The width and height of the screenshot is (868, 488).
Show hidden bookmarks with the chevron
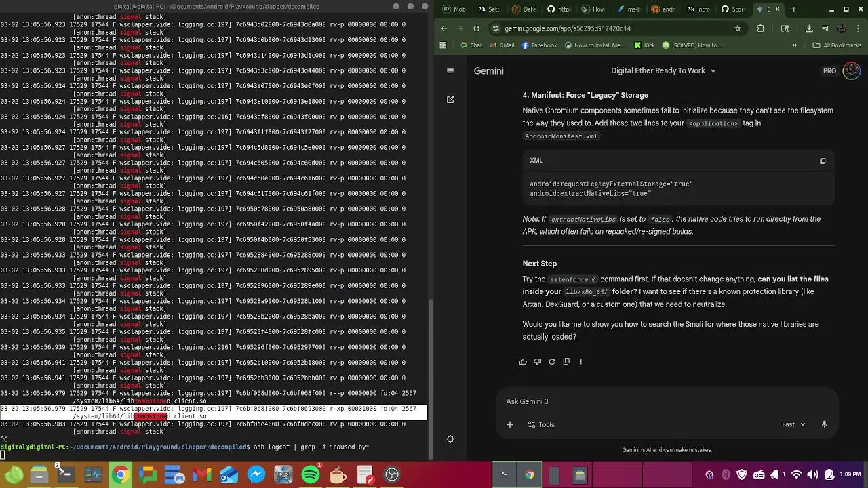(794, 45)
